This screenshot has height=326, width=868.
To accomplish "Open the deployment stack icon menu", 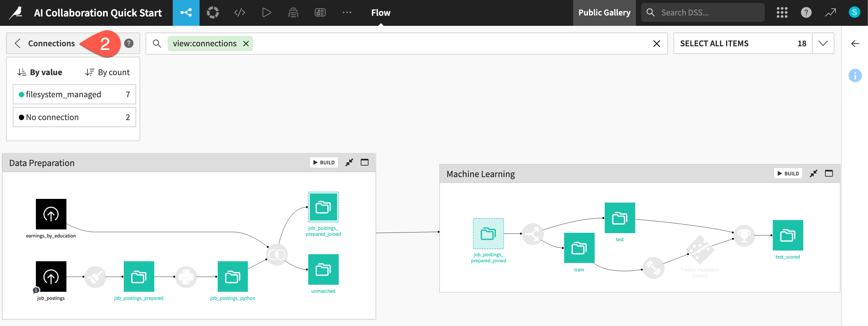I will click(x=293, y=13).
